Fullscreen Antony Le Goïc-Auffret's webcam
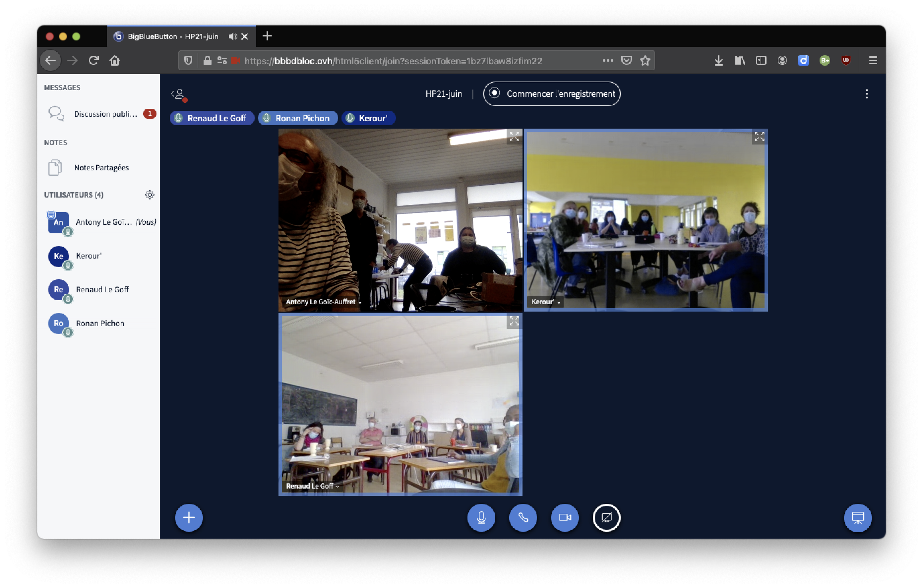 point(514,137)
